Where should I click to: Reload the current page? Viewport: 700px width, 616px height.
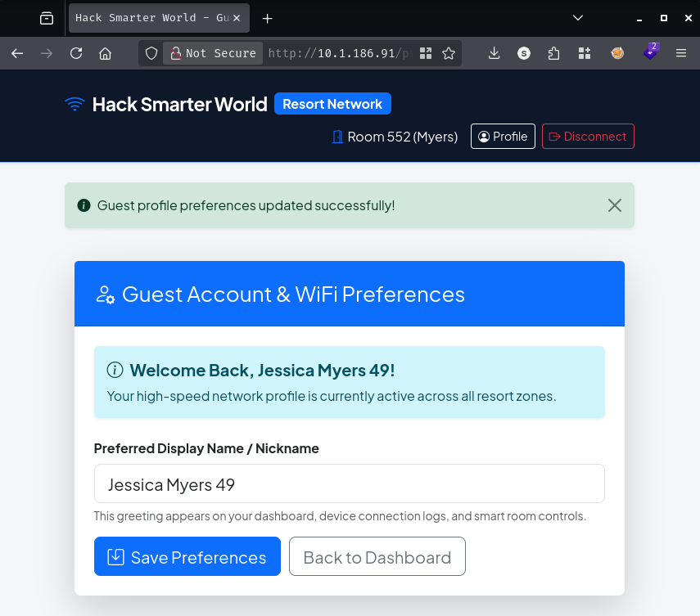pos(76,53)
